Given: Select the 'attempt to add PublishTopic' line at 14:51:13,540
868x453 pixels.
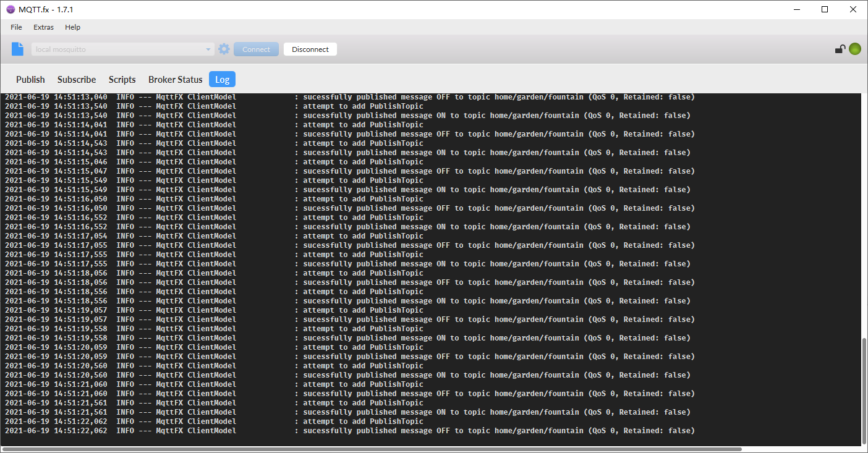Looking at the screenshot, I should point(215,106).
